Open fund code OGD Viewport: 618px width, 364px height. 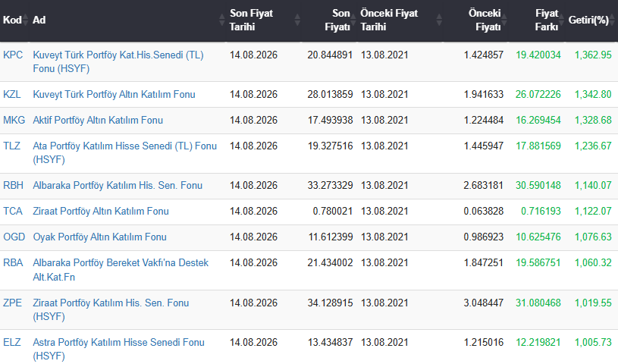tap(14, 237)
